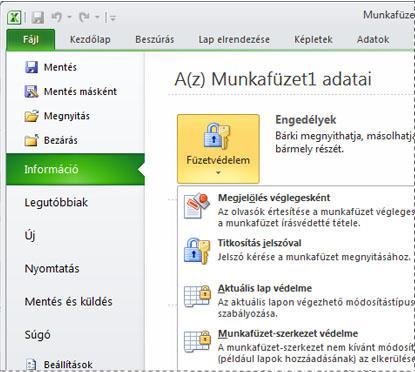Image resolution: width=415 pixels, height=372 pixels.
Task: Select Megnyitás in the file menu
Action: (67, 116)
